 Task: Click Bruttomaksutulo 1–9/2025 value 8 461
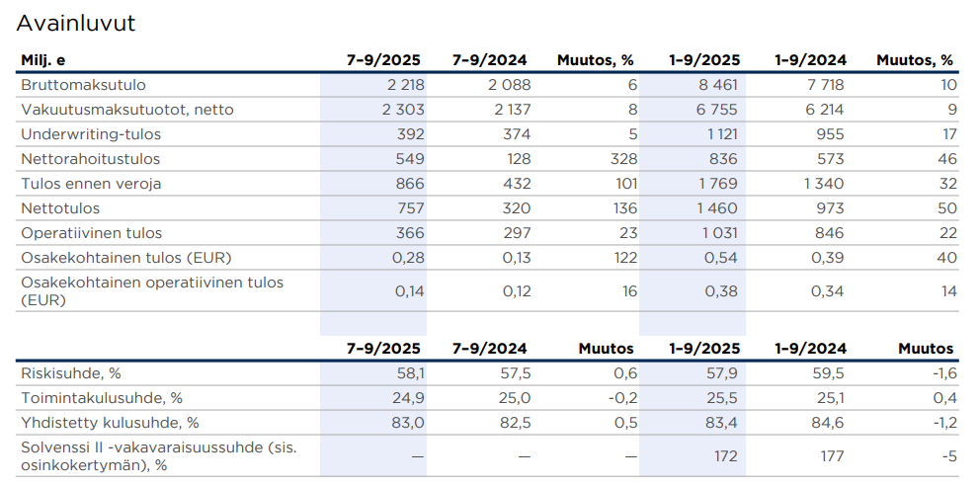coord(717,85)
